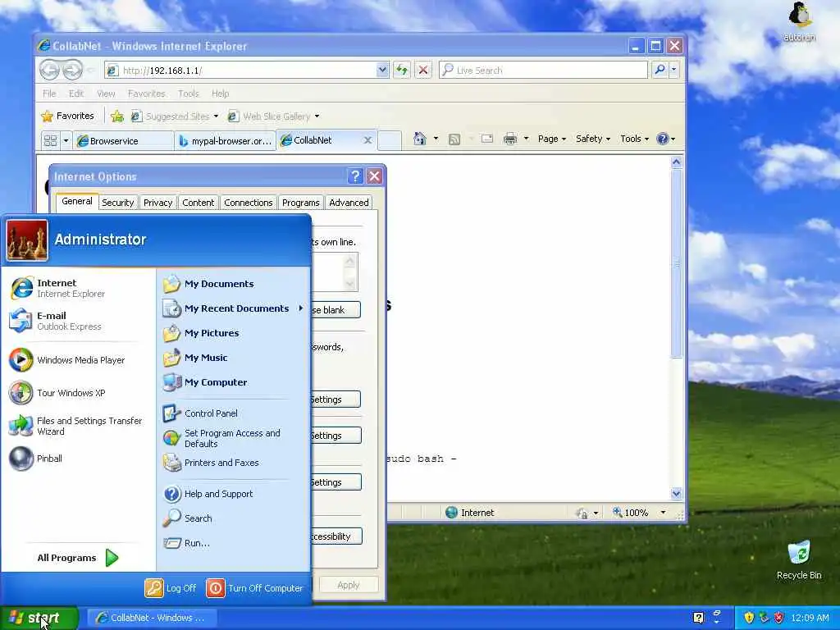The width and height of the screenshot is (840, 630).
Task: Switch to the Content tab
Action: coord(198,203)
